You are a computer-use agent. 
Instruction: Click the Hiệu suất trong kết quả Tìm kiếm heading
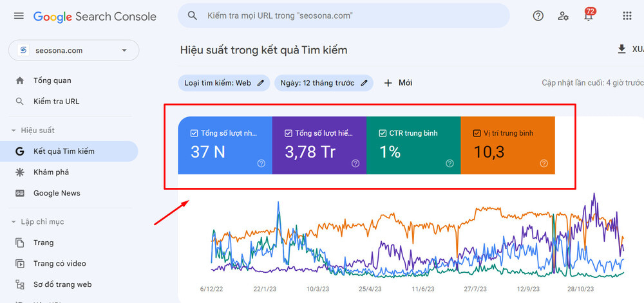tap(263, 50)
